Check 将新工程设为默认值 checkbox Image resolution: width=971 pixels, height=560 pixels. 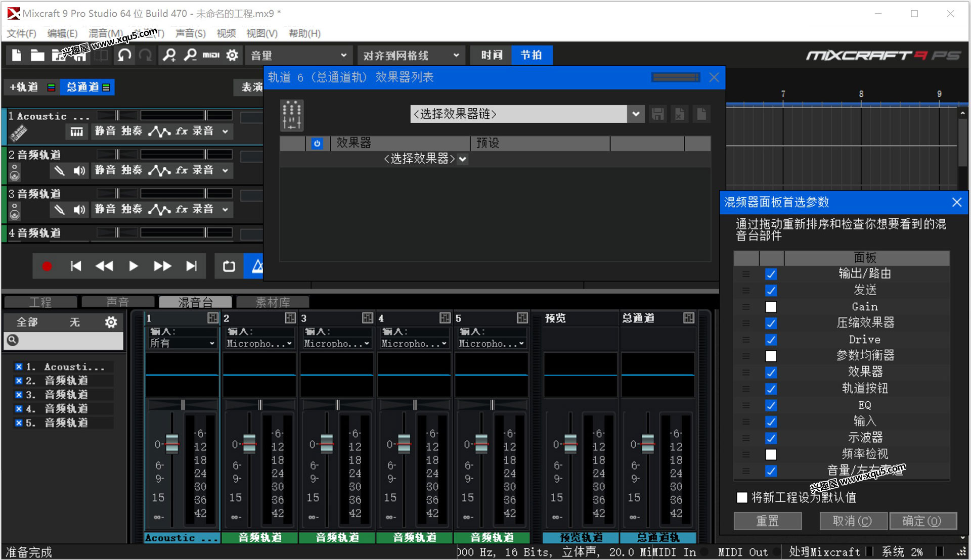(x=742, y=497)
